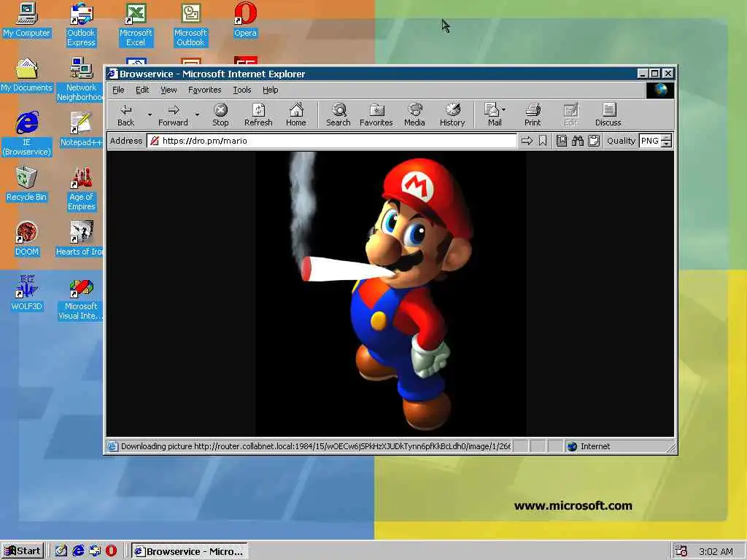The height and width of the screenshot is (560, 747).
Task: Open the Start menu
Action: 23,551
